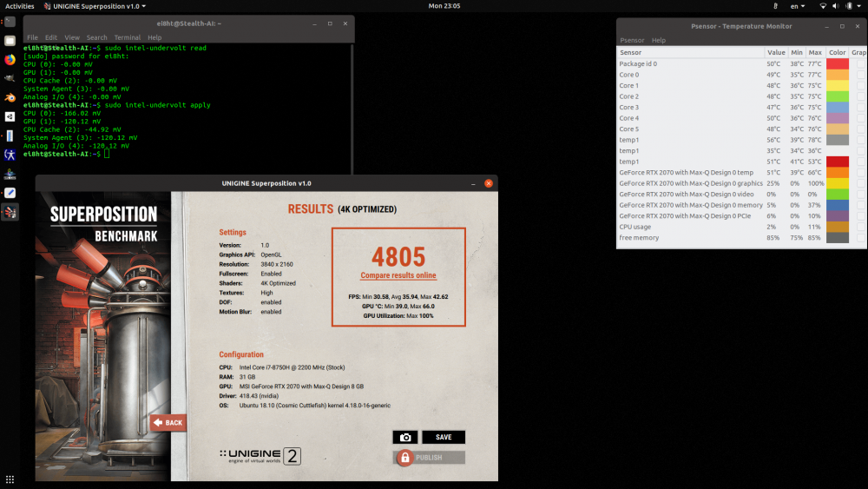The width and height of the screenshot is (868, 489).
Task: Close the UNIGINE Superposition window
Action: click(x=488, y=183)
